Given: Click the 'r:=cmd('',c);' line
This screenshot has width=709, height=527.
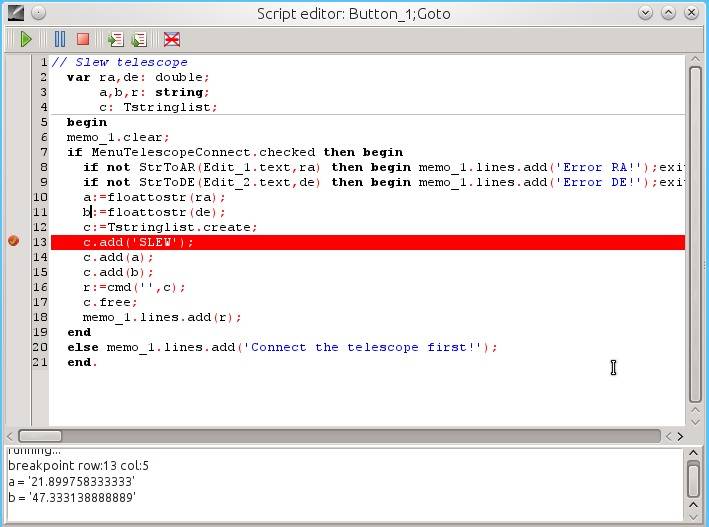Looking at the screenshot, I should tap(134, 287).
